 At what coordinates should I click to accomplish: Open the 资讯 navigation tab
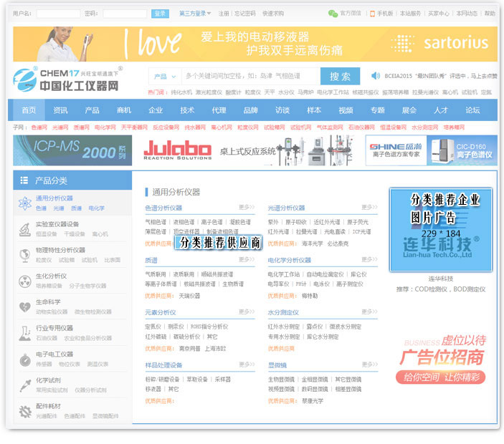coord(60,110)
